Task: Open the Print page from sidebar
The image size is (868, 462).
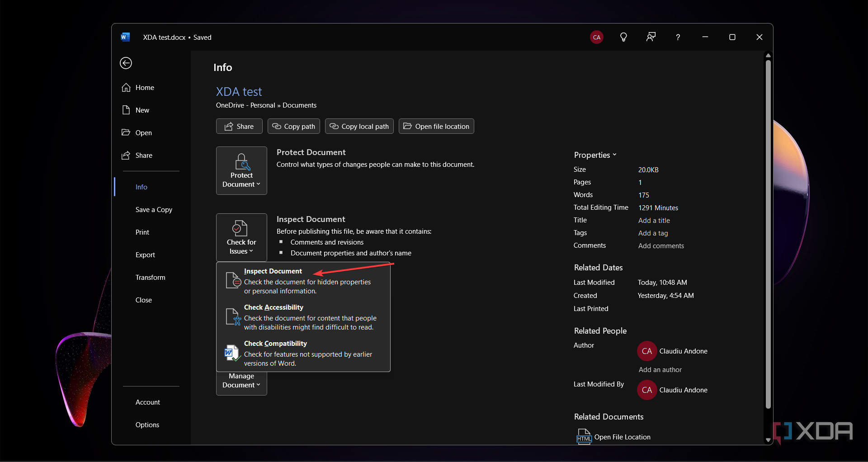Action: [x=142, y=232]
